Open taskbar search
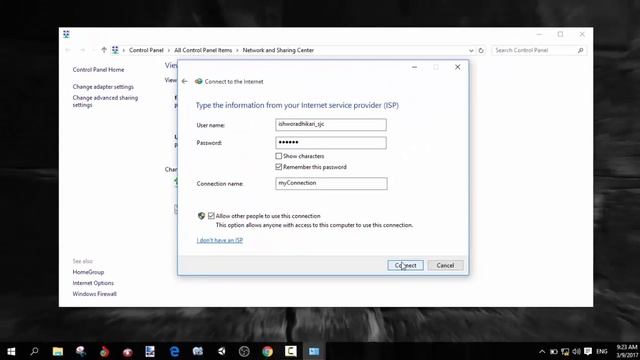The width and height of the screenshot is (640, 360). pos(34,351)
